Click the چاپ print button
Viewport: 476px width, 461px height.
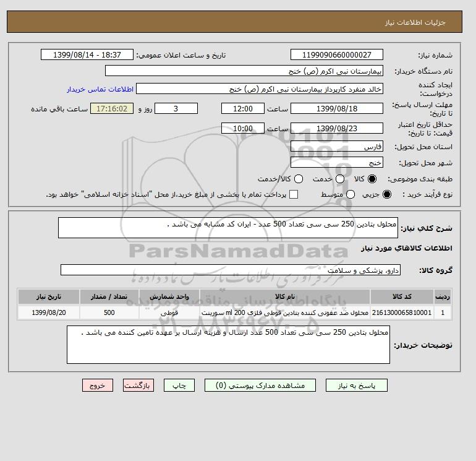[179, 386]
